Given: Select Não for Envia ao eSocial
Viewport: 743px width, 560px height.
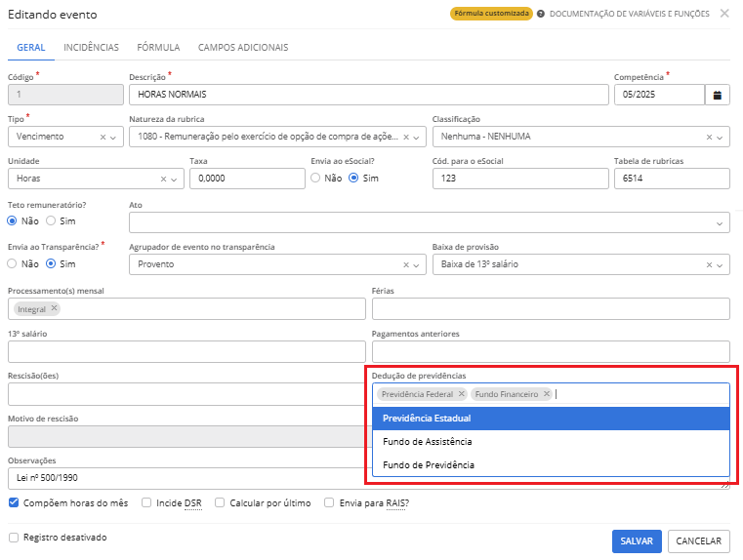Looking at the screenshot, I should click(x=316, y=179).
